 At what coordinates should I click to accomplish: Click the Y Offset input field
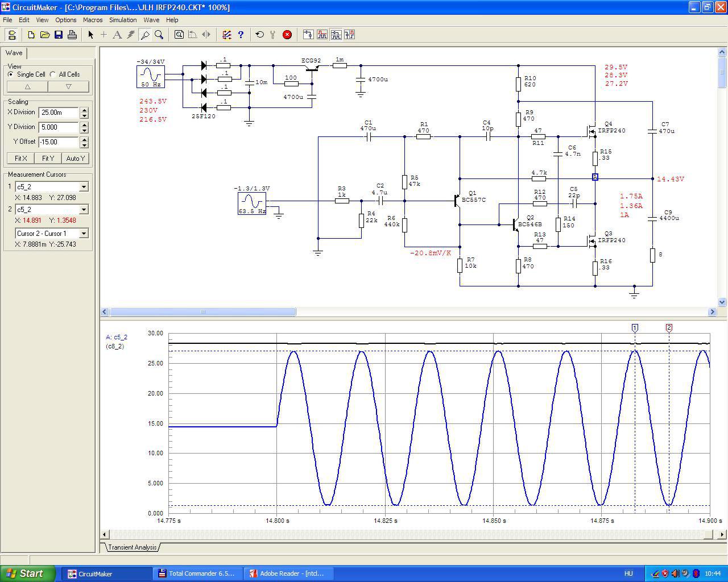point(58,142)
